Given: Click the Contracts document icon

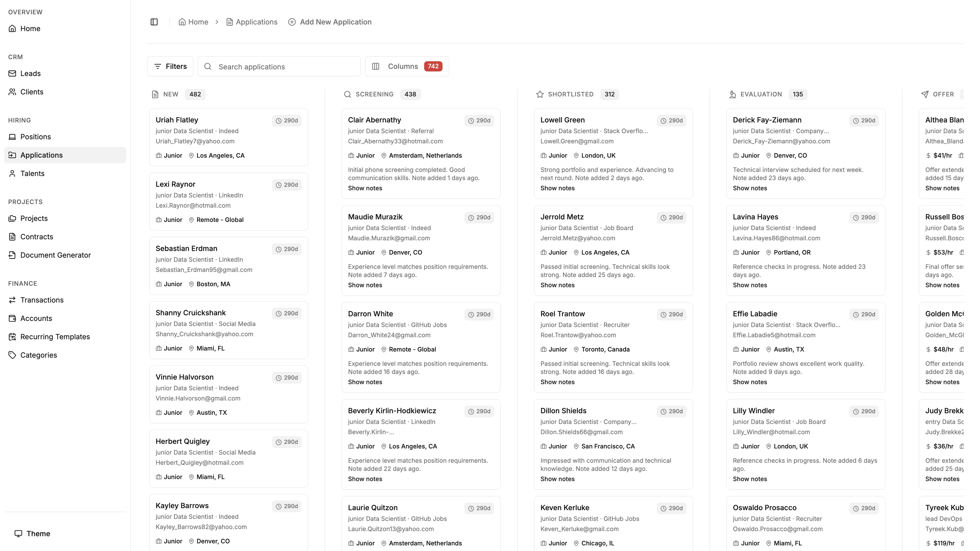Looking at the screenshot, I should click(x=13, y=236).
